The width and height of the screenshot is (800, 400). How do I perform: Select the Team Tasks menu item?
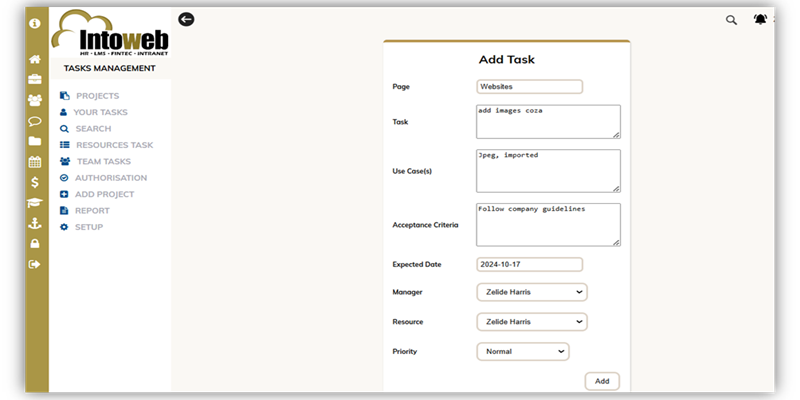(103, 162)
